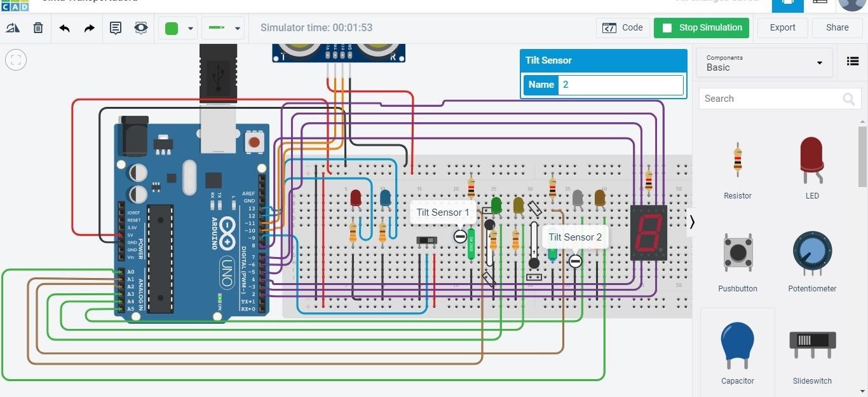
Task: Flip the slideswitch on the breadboard
Action: 427,240
